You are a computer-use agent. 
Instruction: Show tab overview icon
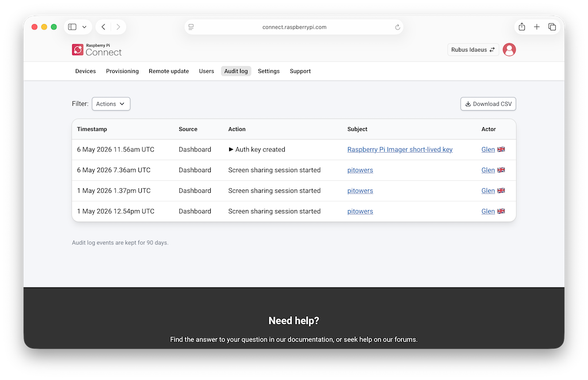pos(552,27)
